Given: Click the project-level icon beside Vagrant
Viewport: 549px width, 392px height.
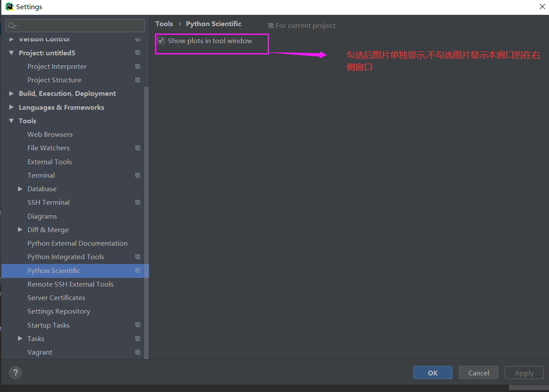Looking at the screenshot, I should click(138, 352).
